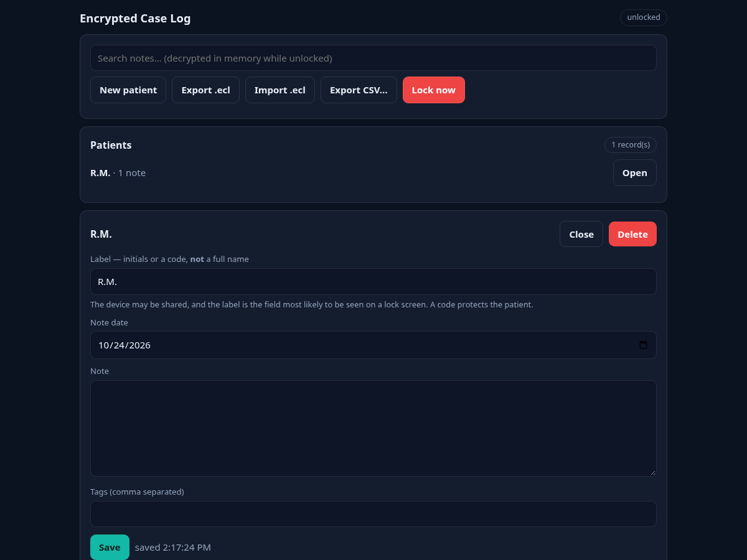This screenshot has height=560, width=747.
Task: Lock the case log now
Action: click(x=434, y=90)
